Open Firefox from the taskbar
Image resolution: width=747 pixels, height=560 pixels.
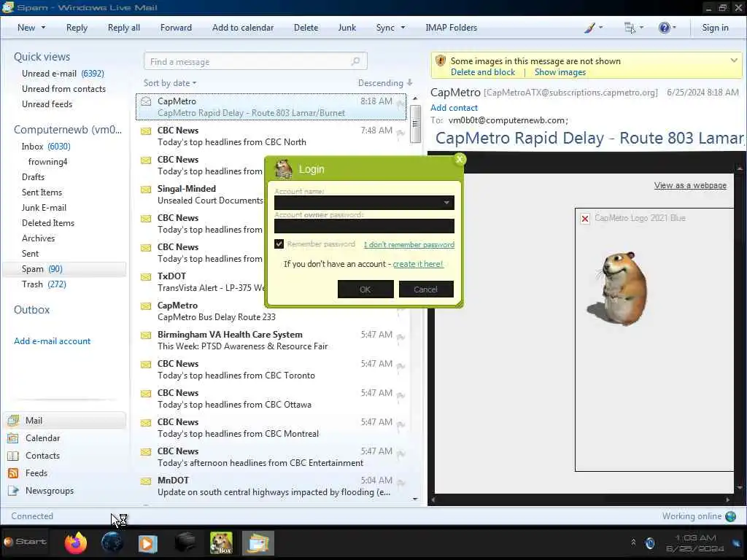tap(76, 542)
